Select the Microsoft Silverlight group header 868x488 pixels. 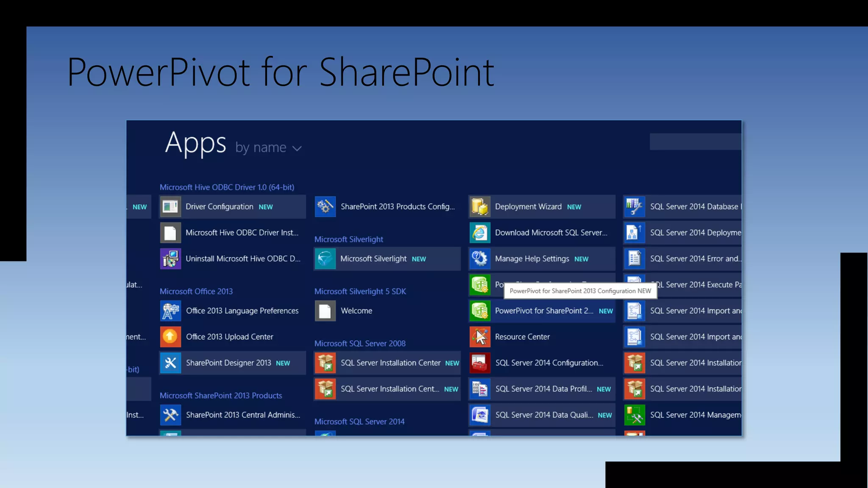[x=349, y=239]
